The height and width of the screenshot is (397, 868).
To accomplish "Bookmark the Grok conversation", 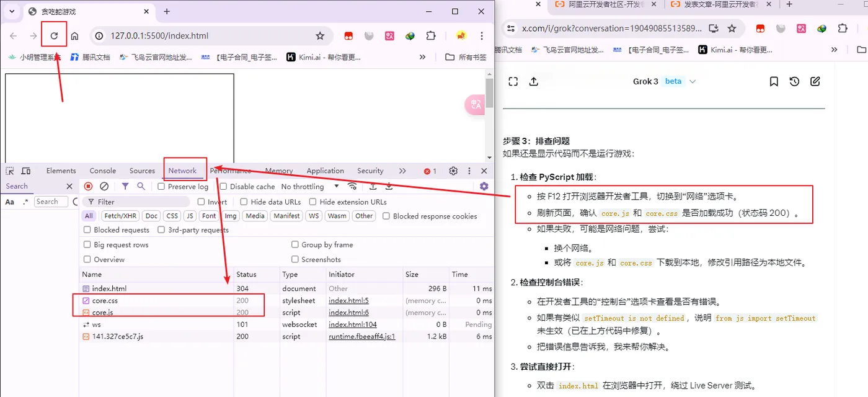I will coord(774,81).
